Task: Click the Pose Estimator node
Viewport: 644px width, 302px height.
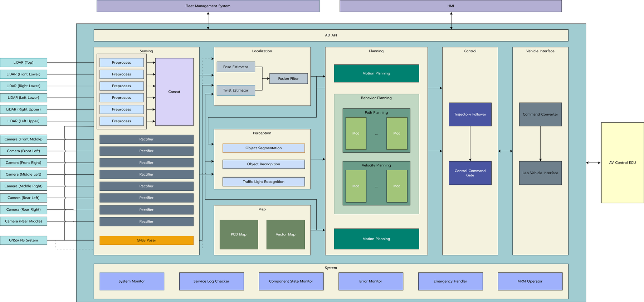Action: tap(235, 67)
